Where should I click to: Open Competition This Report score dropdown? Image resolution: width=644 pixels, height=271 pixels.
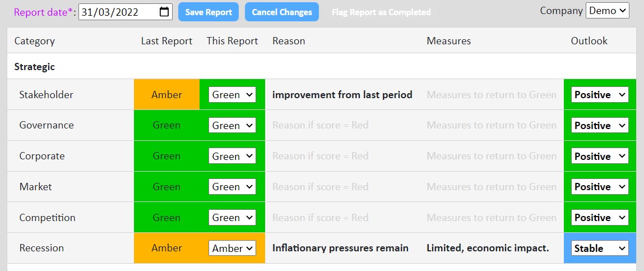232,218
